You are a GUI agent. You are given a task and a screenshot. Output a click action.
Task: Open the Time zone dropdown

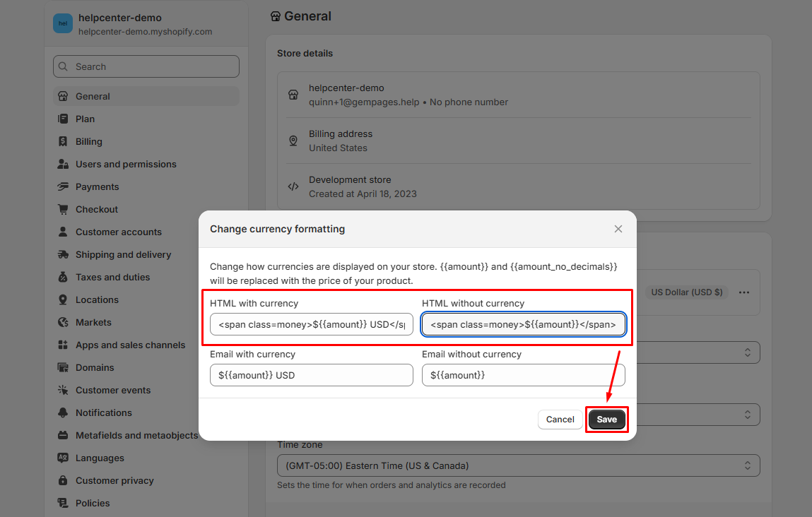point(518,465)
